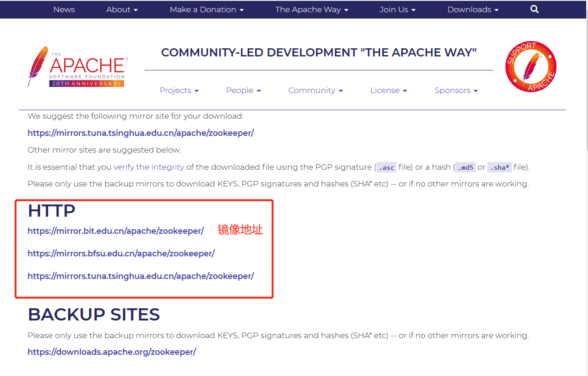Open mirrors.bfsu.edu.cn zookeeper link
Viewport: 588px width, 376px height.
pyautogui.click(x=121, y=254)
